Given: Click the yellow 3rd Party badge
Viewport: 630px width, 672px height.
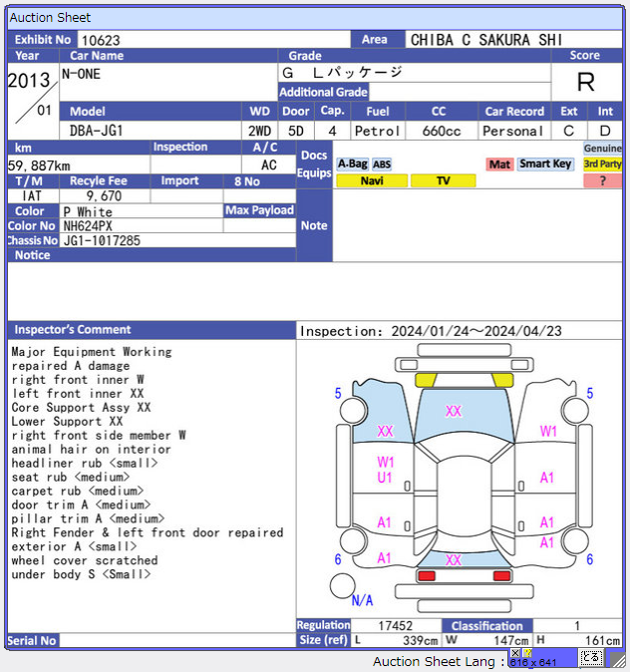Looking at the screenshot, I should click(602, 164).
